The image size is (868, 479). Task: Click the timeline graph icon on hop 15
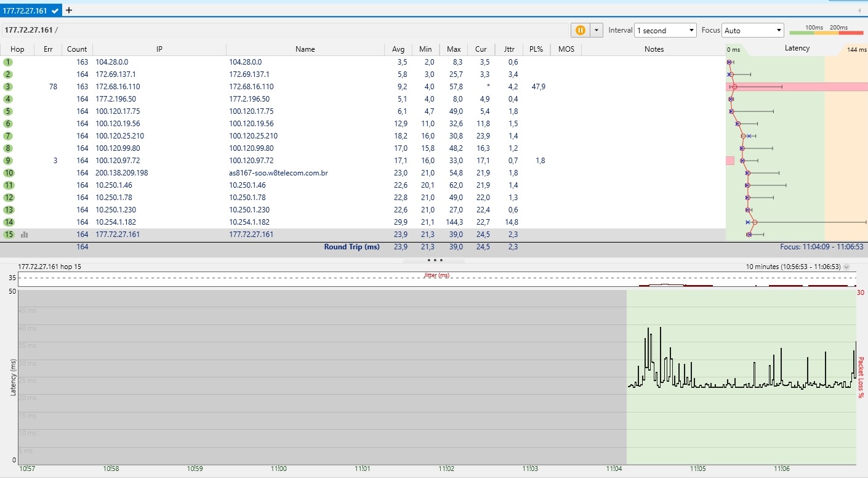(x=25, y=235)
